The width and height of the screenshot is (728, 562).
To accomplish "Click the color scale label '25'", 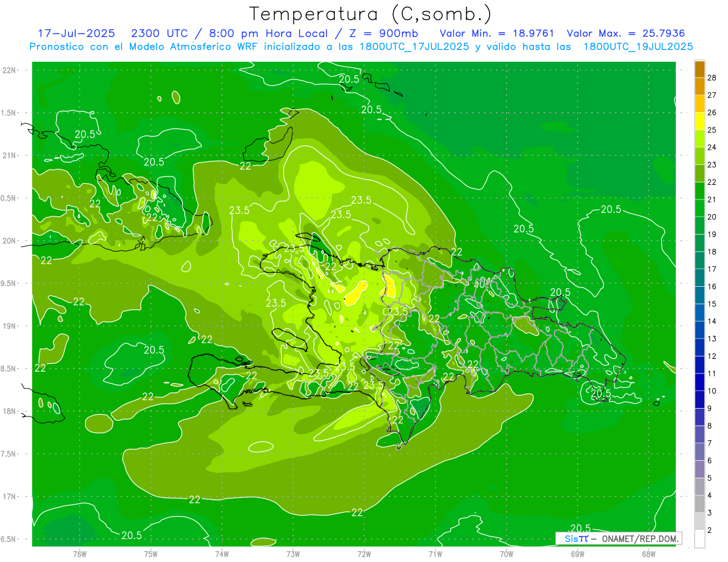I will pyautogui.click(x=712, y=130).
